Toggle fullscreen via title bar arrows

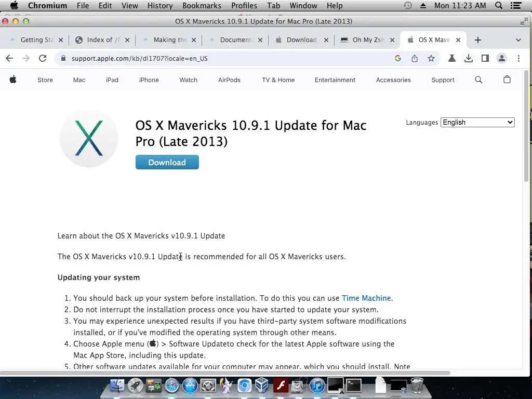[x=524, y=21]
